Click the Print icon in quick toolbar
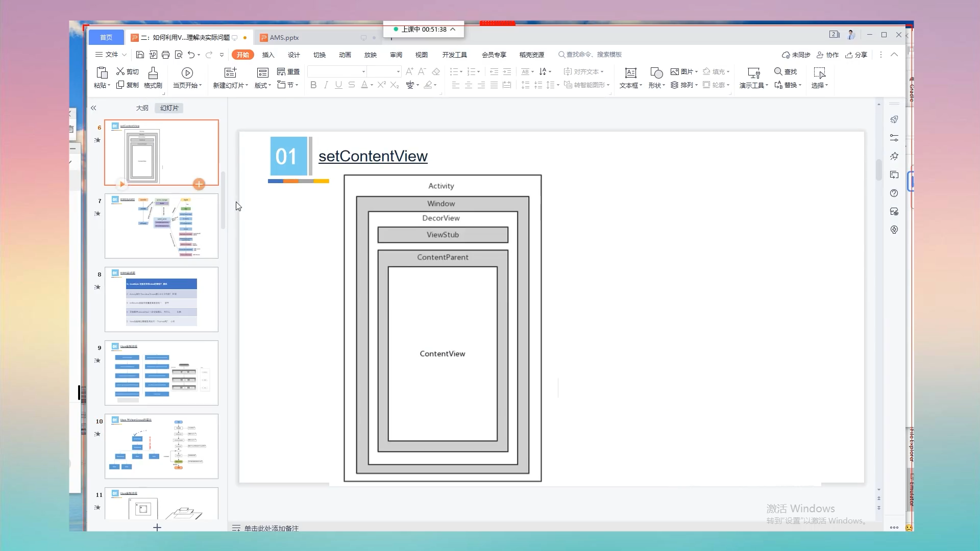980x551 pixels. 165,55
